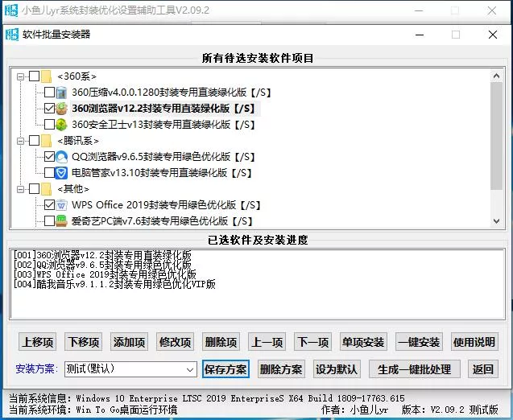Check the <360系> group checkbox

(35, 76)
